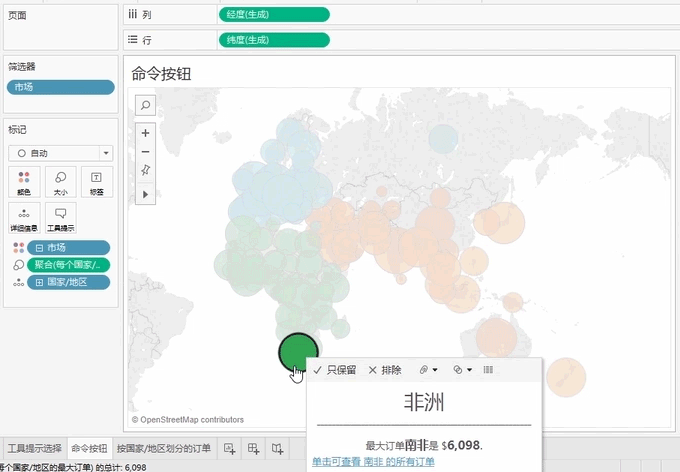Viewport: 680px width, 472px height.
Task: Click 只保留 to keep only selection
Action: point(335,370)
